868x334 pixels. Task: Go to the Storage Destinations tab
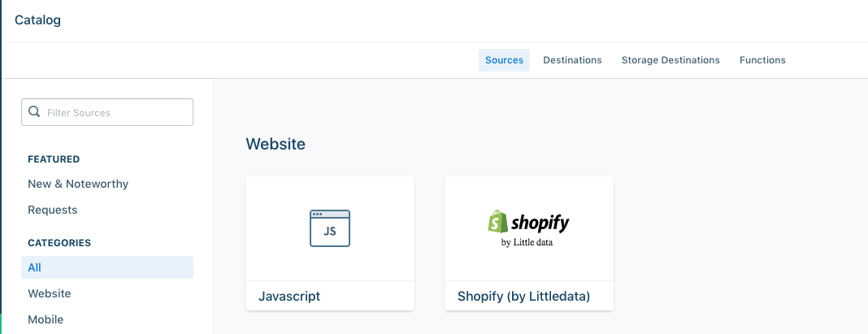pyautogui.click(x=671, y=60)
